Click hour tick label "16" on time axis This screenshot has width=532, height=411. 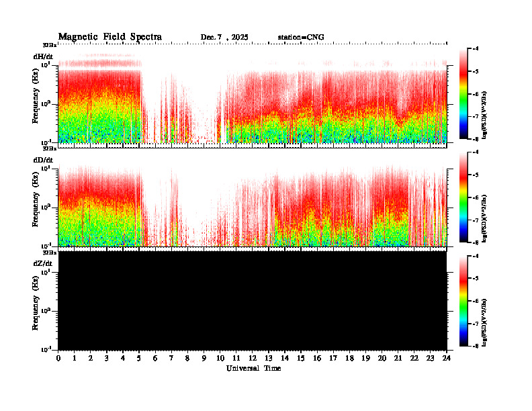317,358
